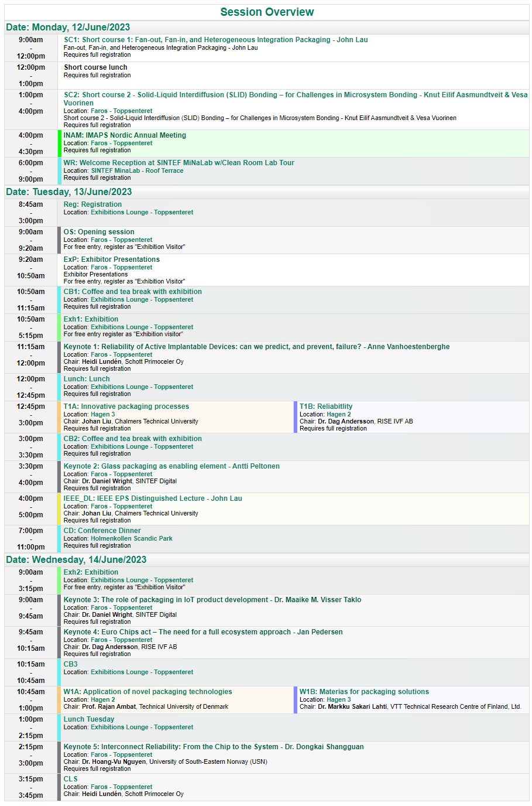Click the '8:45am' start time

coord(30,204)
